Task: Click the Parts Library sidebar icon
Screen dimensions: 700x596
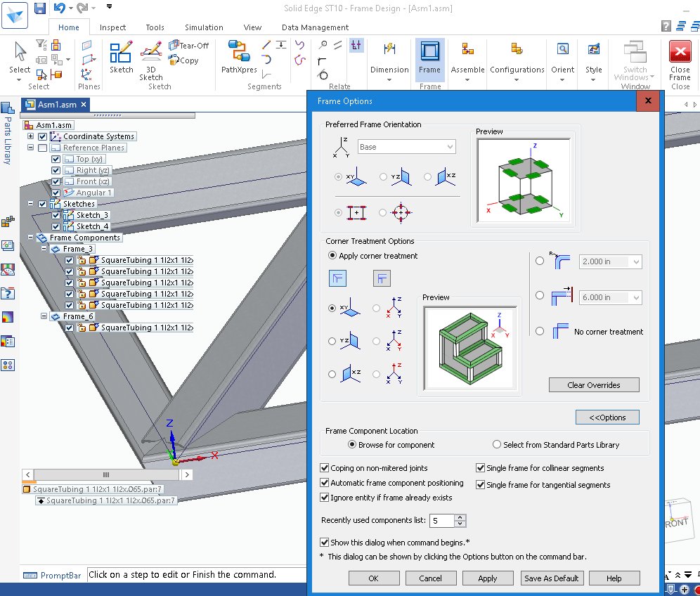Action: tap(8, 109)
